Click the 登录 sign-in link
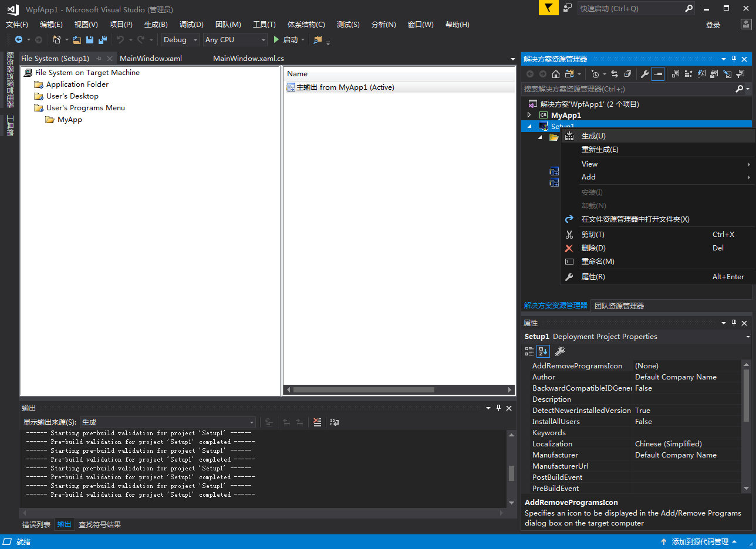Screen dimensions: 756x549 click(x=713, y=25)
